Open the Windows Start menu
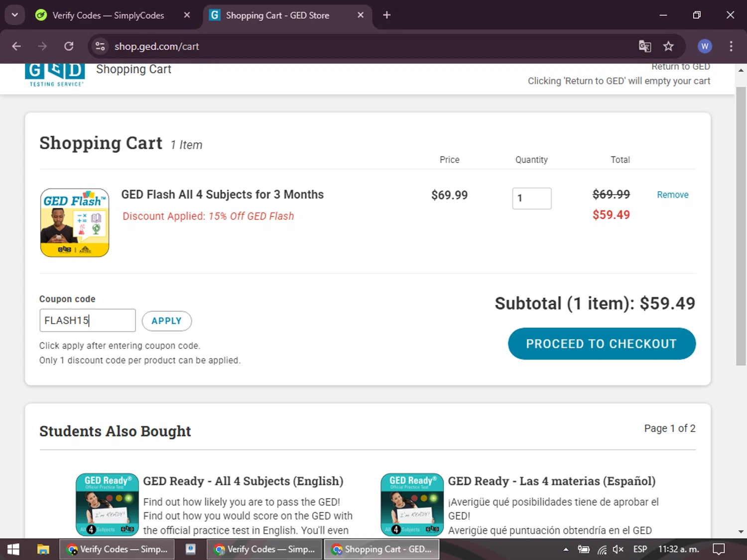Viewport: 747px width, 560px height. click(x=13, y=549)
